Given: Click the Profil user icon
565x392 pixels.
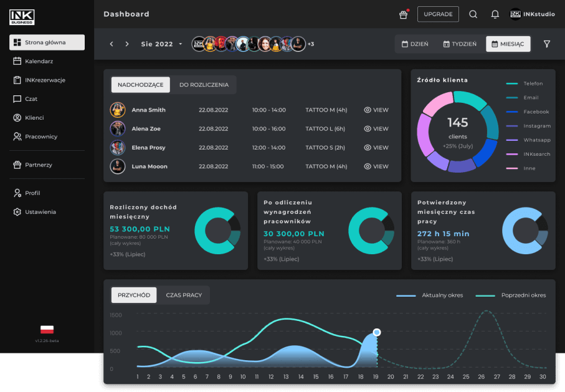Looking at the screenshot, I should 17,193.
